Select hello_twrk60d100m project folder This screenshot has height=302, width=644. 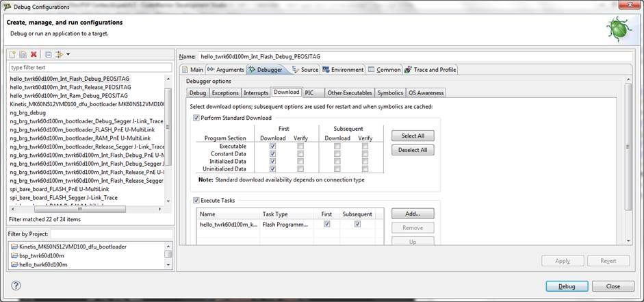[39, 264]
